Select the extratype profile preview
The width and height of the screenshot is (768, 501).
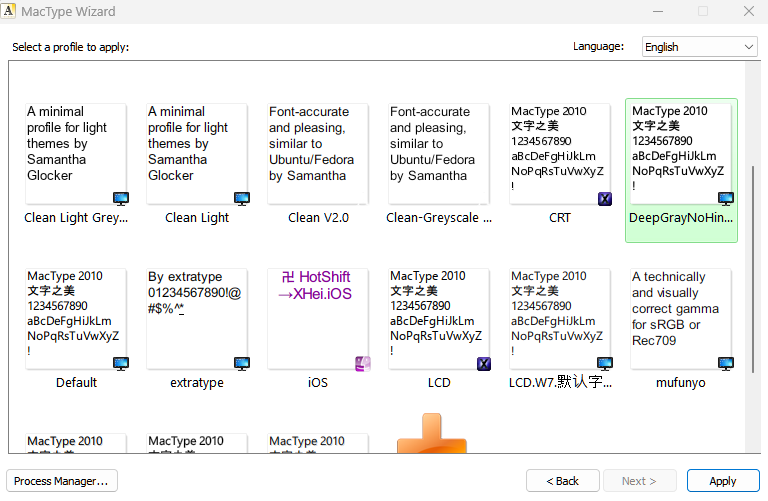tap(197, 319)
